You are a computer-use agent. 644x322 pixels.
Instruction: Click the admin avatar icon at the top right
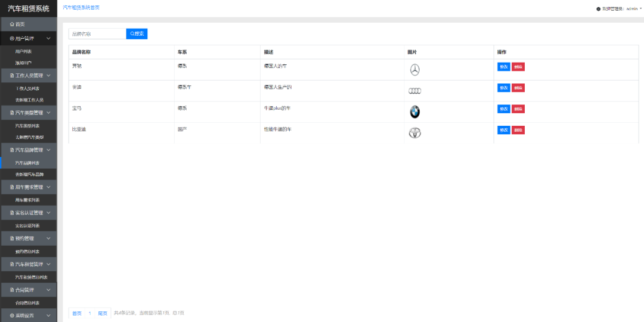coord(599,8)
